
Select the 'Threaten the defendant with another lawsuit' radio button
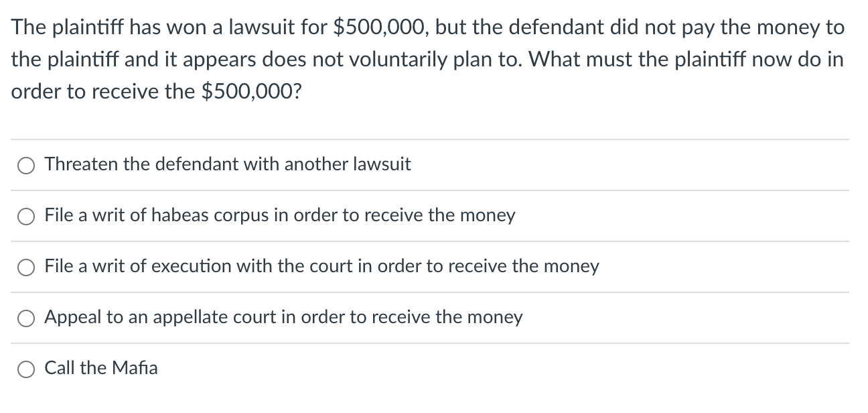point(25,165)
